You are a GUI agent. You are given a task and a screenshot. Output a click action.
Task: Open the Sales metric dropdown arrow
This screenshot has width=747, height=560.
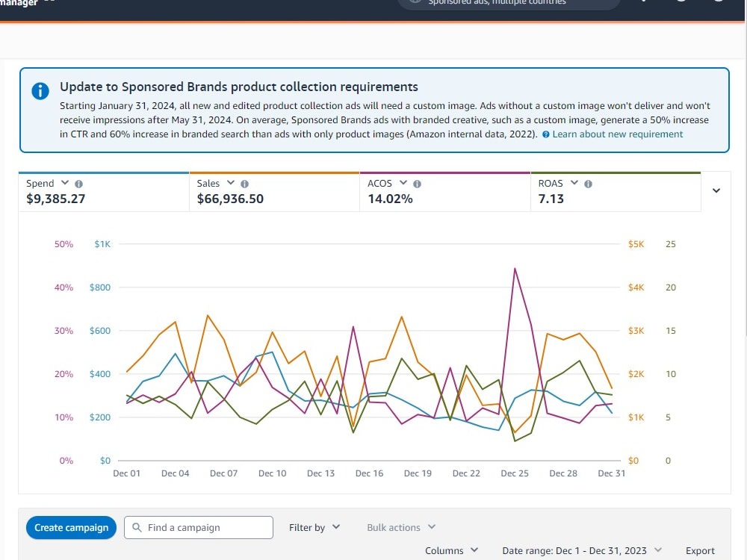point(231,183)
